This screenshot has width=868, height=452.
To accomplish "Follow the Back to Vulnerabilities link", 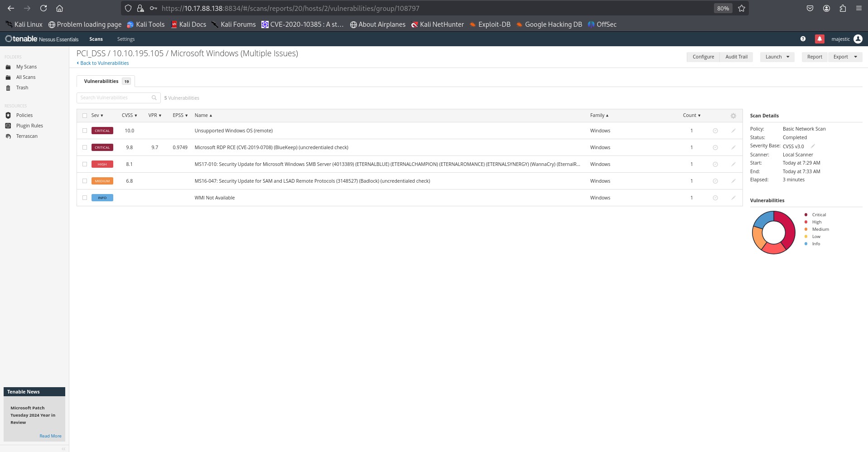I will click(103, 63).
